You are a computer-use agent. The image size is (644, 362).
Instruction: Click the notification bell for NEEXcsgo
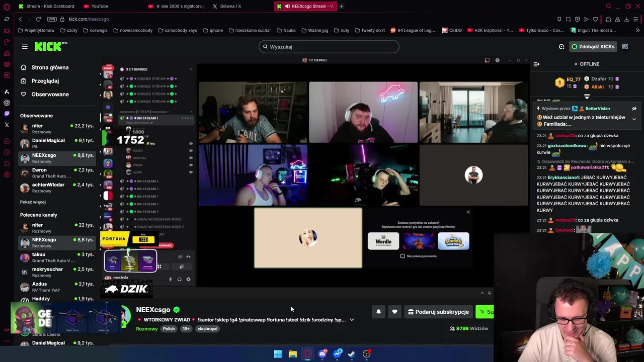[378, 312]
